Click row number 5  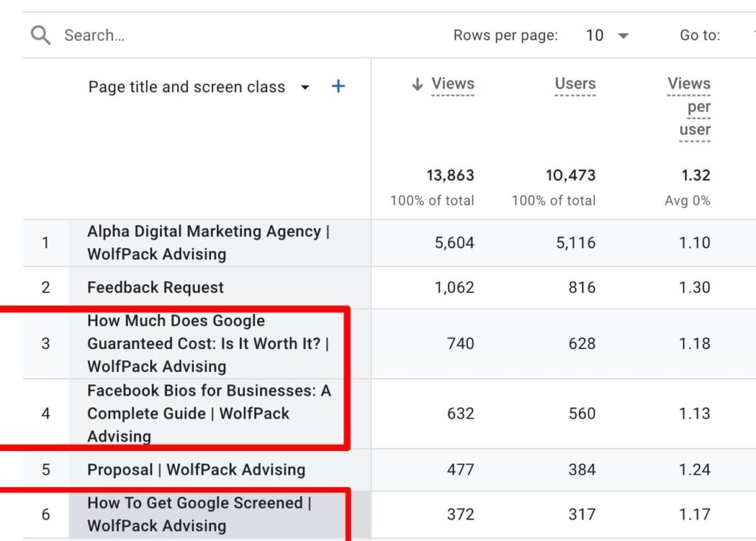[45, 469]
